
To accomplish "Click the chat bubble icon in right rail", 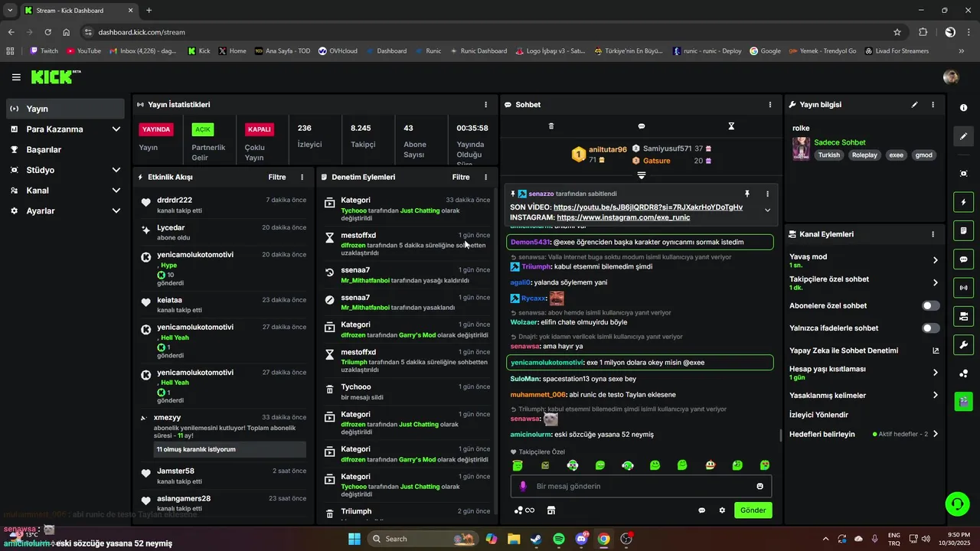I will point(963,259).
